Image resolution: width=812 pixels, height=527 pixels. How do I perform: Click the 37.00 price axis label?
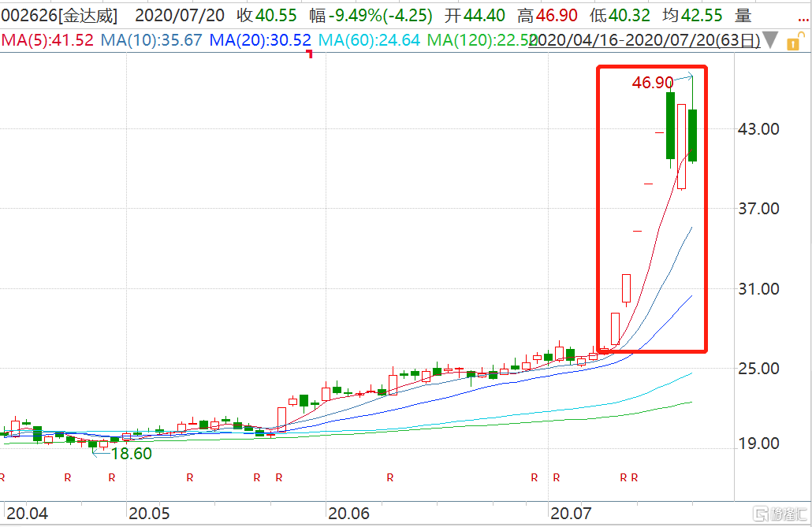(x=758, y=209)
